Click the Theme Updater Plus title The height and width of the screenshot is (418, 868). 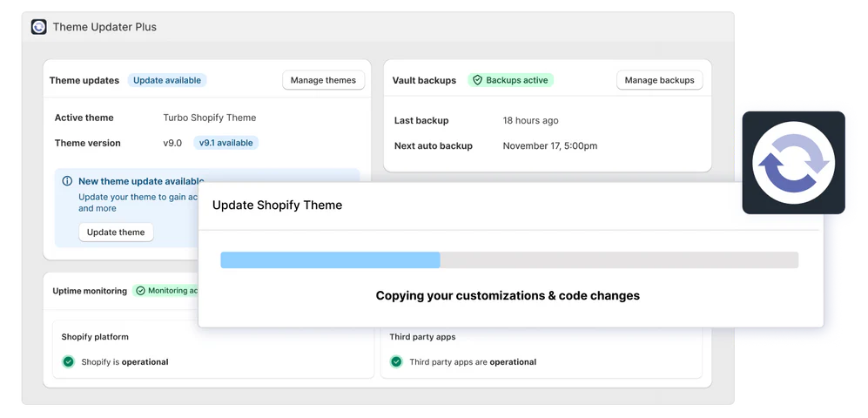coord(104,27)
